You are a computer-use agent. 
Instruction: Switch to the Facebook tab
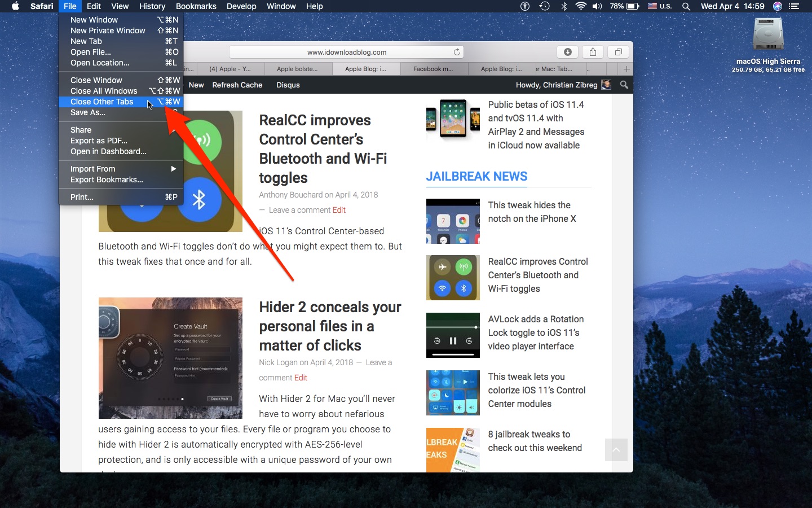pos(433,69)
